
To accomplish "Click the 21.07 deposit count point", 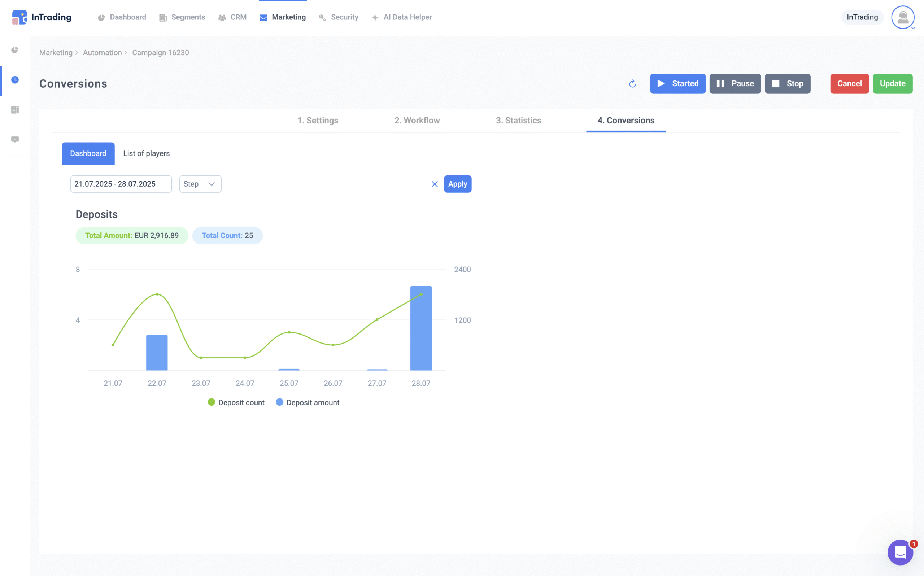I will pos(113,345).
